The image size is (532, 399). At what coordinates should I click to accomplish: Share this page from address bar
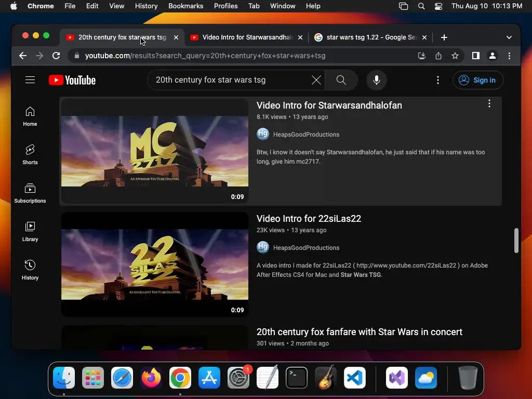[438, 56]
